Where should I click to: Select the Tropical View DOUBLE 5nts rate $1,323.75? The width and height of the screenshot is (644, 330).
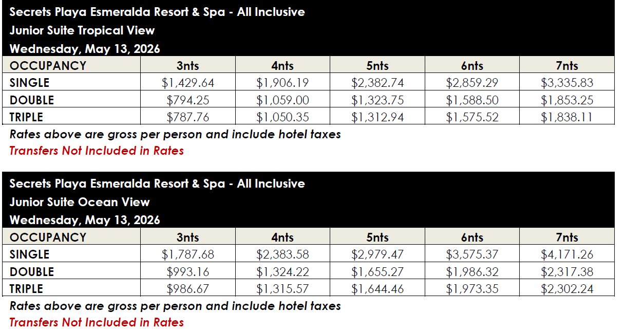pyautogui.click(x=377, y=100)
